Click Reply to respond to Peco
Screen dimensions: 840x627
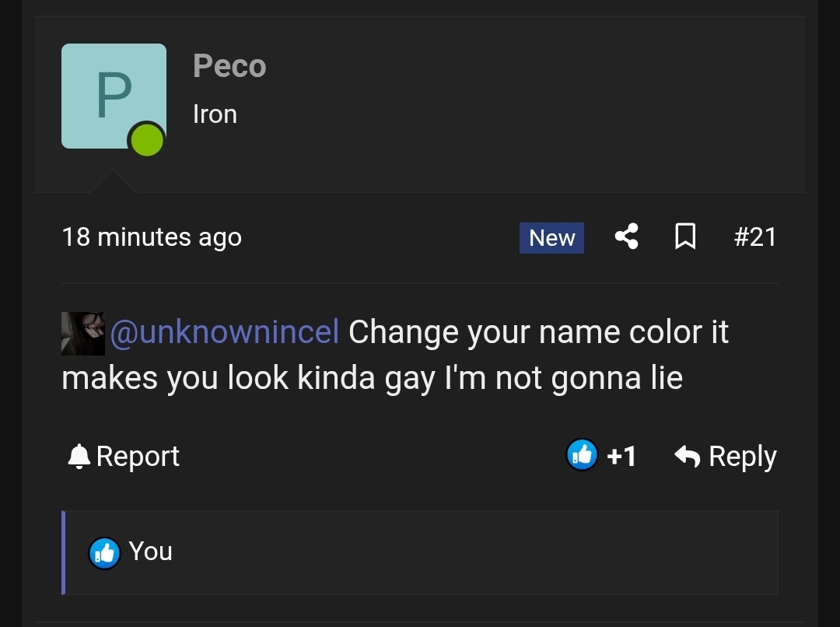743,456
